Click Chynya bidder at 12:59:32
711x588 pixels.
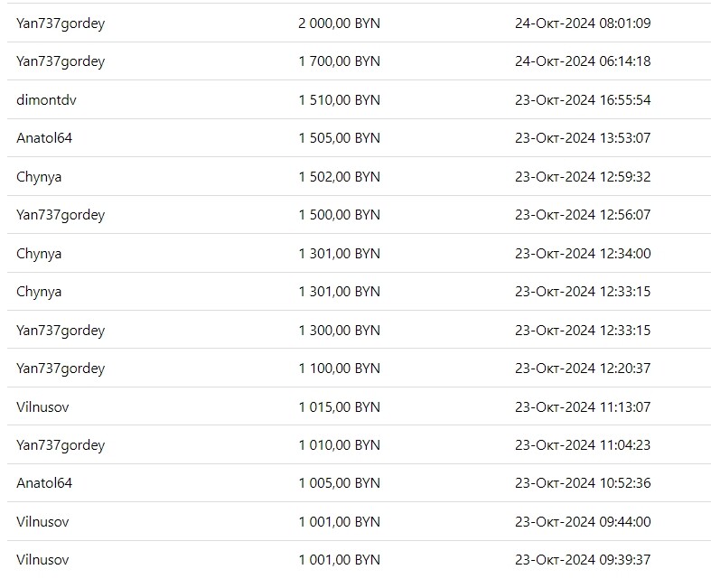(x=39, y=177)
